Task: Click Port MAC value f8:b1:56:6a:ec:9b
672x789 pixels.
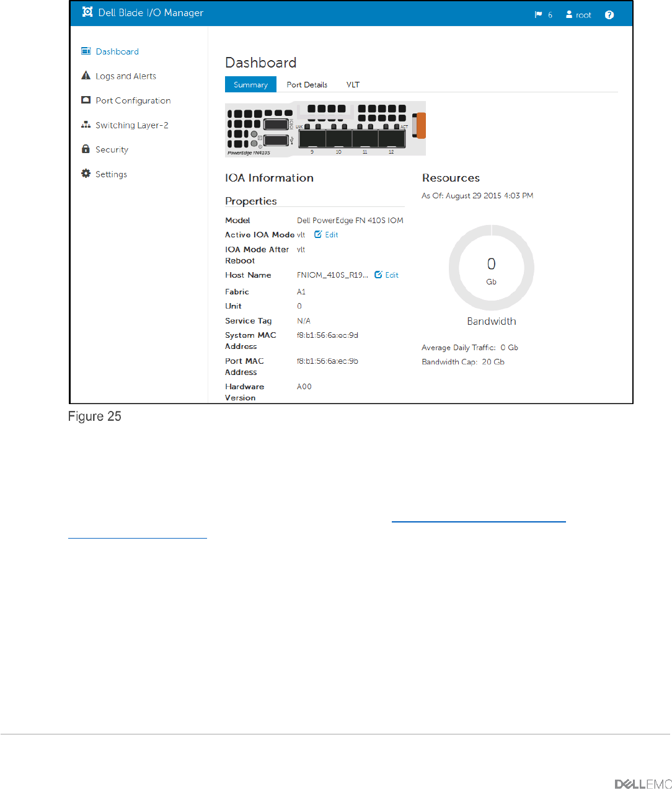Action: point(327,361)
